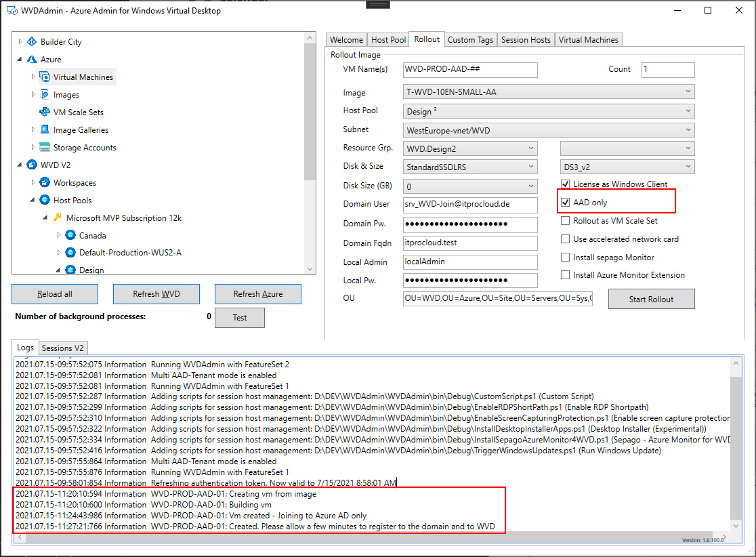Select the 'Joining to Azure AD only' log line
Viewport: 756px width, 557px height.
191,516
